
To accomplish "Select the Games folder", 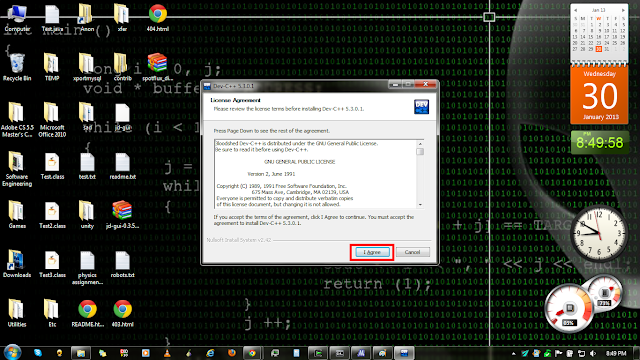I will click(17, 215).
